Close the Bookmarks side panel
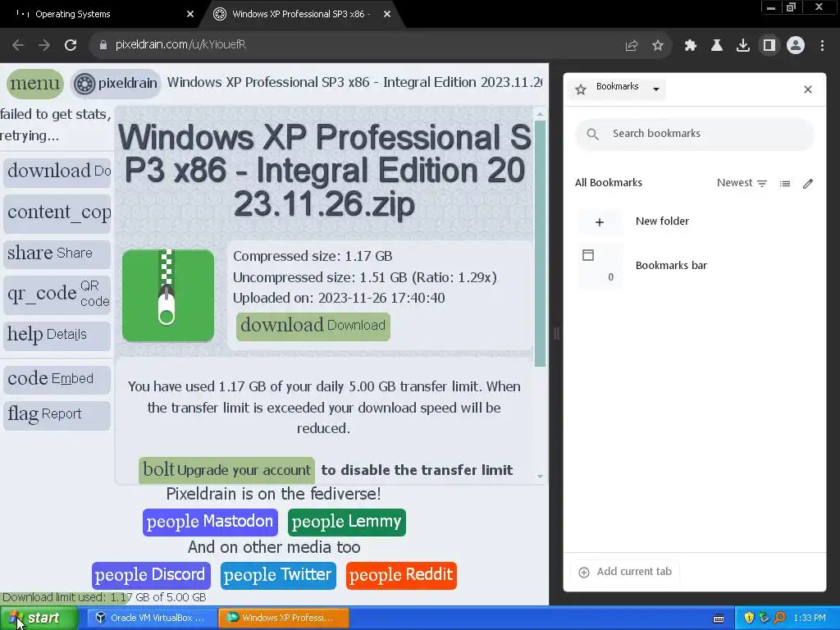The height and width of the screenshot is (630, 840). [808, 89]
